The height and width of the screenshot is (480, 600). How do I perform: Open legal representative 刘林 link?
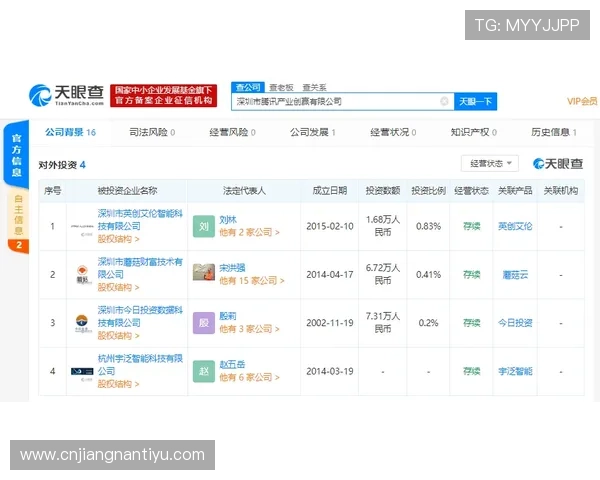[x=228, y=220]
